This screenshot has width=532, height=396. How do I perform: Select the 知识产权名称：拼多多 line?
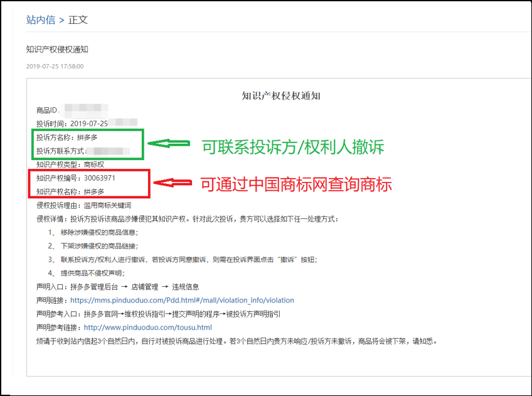pos(70,191)
